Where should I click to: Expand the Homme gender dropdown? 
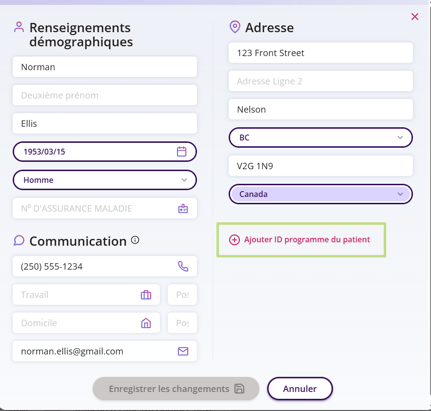click(105, 180)
